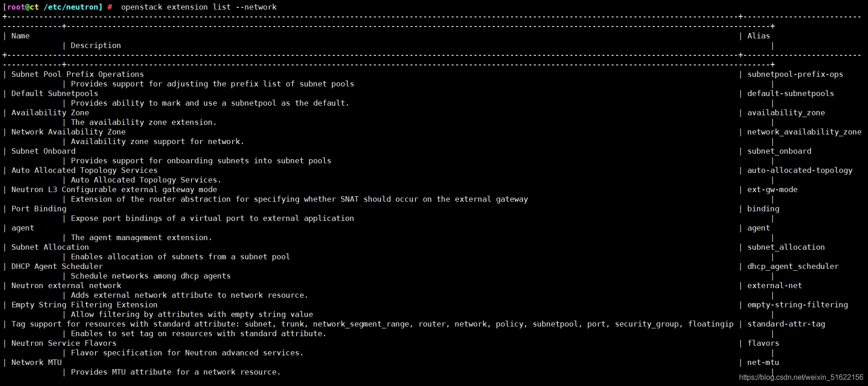Click the 'Alias' column header
The image size is (868, 386).
(759, 36)
